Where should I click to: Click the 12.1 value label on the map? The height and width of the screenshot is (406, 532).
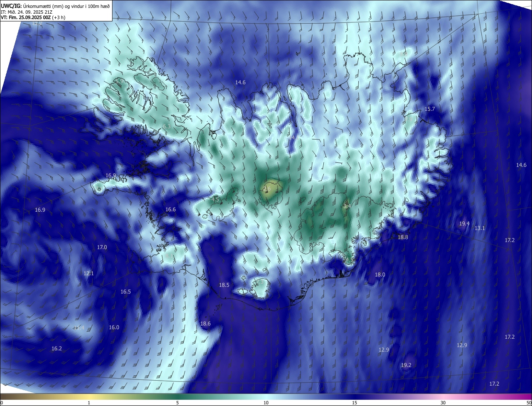(x=89, y=274)
